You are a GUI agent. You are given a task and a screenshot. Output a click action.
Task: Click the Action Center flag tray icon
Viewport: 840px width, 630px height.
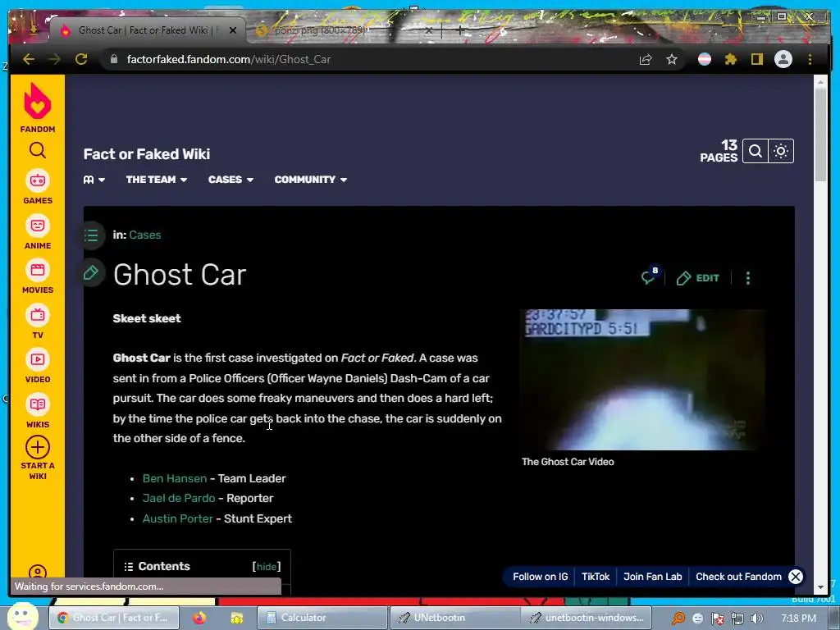coord(717,619)
